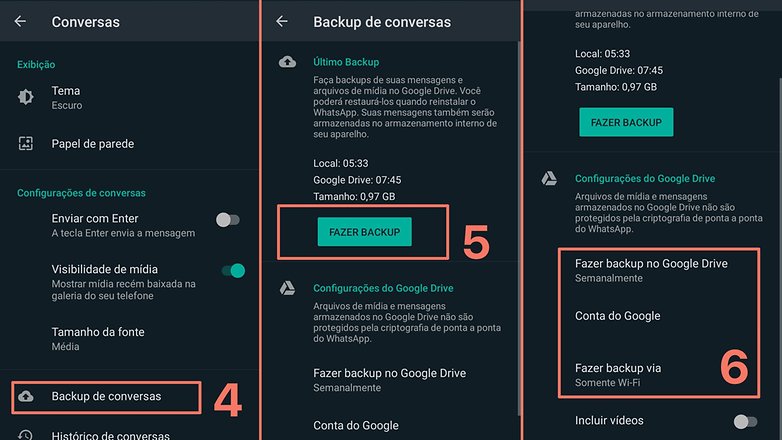Image resolution: width=782 pixels, height=440 pixels.
Task: Click cloud upload icon next to Último Backup
Action: point(287,62)
